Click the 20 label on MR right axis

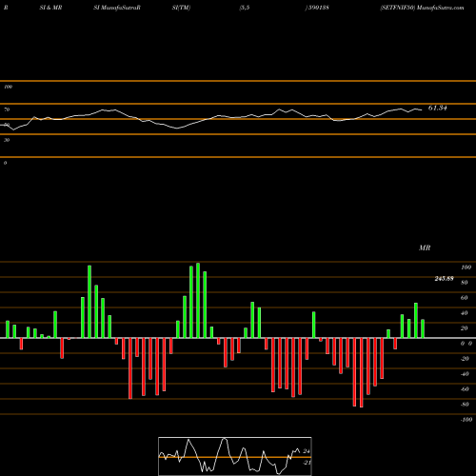465,328
